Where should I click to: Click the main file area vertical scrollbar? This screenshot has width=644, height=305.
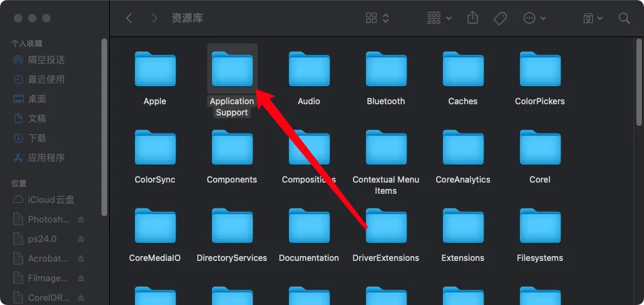tap(638, 82)
